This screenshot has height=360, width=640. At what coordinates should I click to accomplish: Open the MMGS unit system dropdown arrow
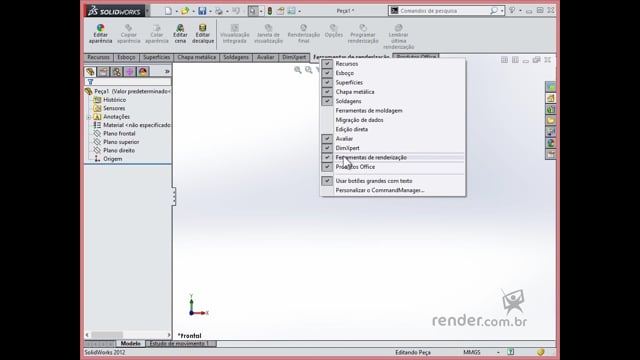coord(498,352)
